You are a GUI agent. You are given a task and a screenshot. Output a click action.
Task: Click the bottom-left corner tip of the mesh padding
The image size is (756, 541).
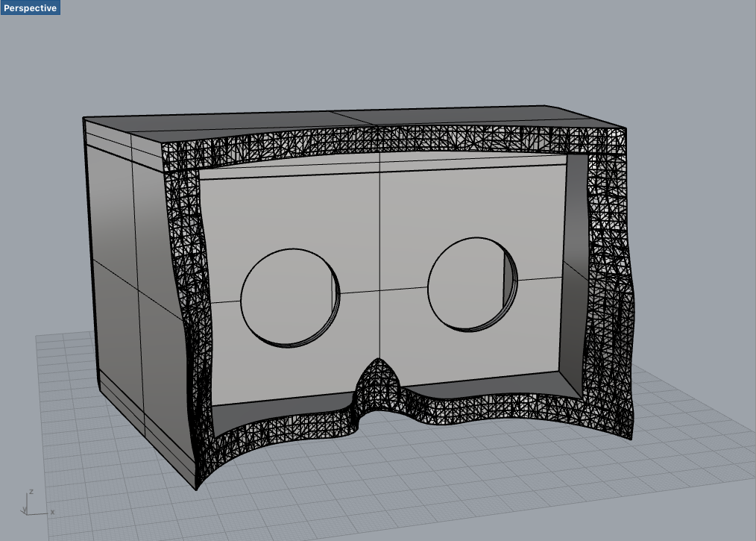(198, 487)
